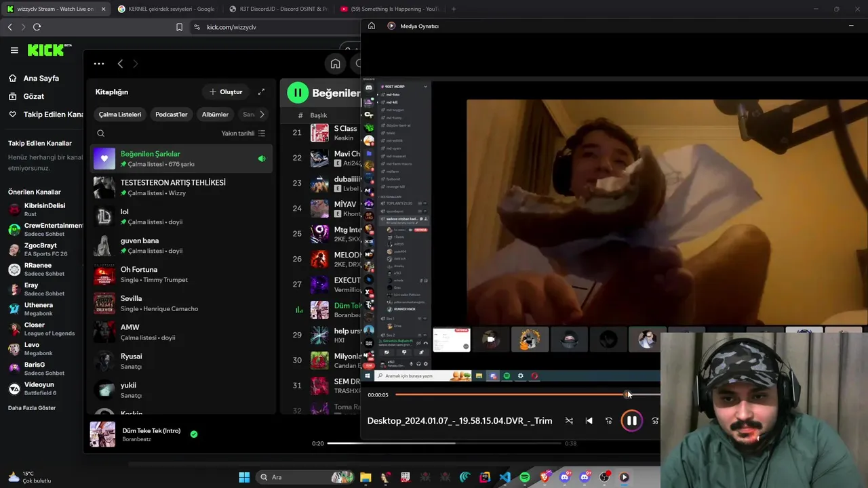Screen dimensions: 868x488
Task: Toggle Kick sidebar with hamburger menu
Action: coord(14,50)
